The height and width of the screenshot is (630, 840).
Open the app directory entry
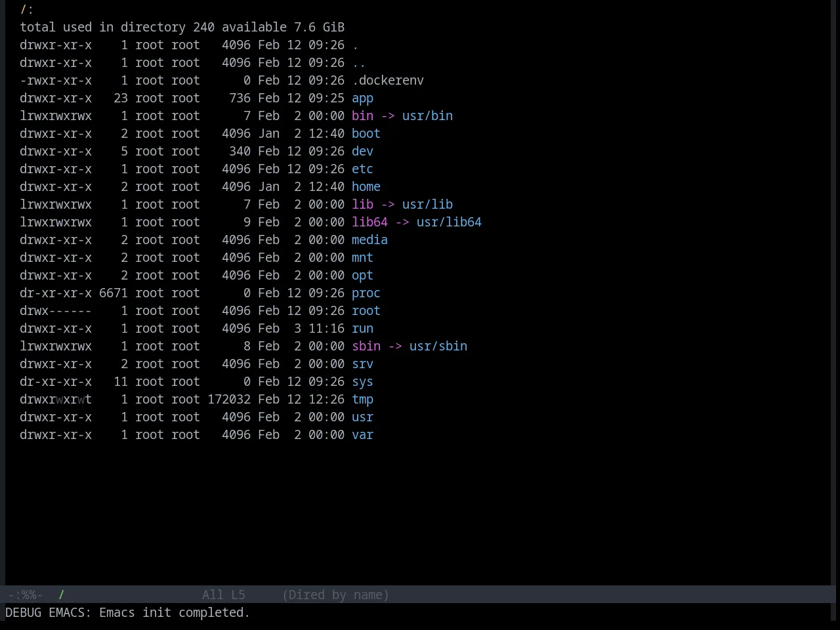pos(362,98)
